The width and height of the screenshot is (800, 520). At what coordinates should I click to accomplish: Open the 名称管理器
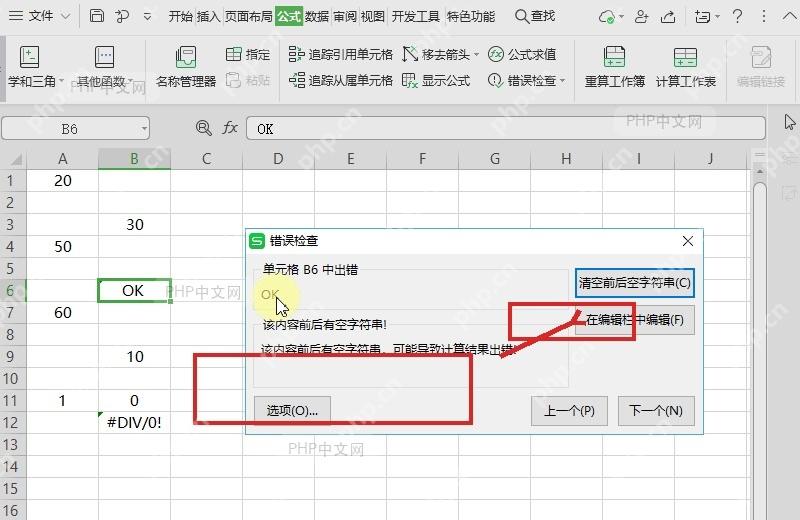[x=186, y=67]
